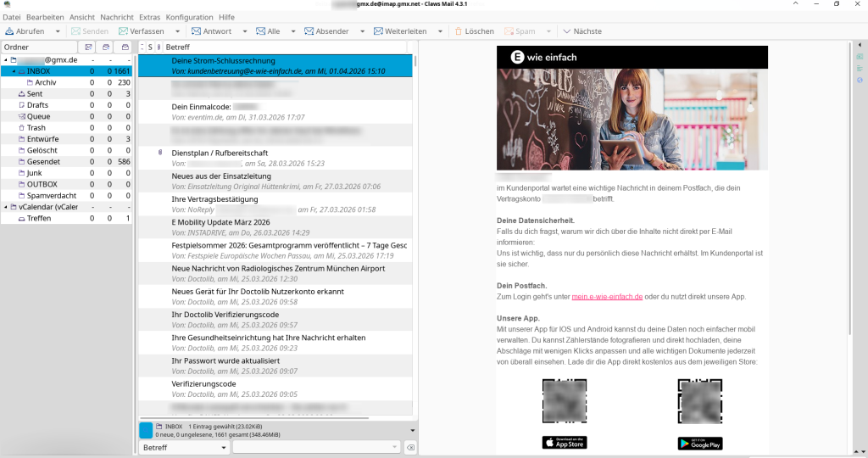
Task: Click the clear search filter icon
Action: tap(409, 447)
